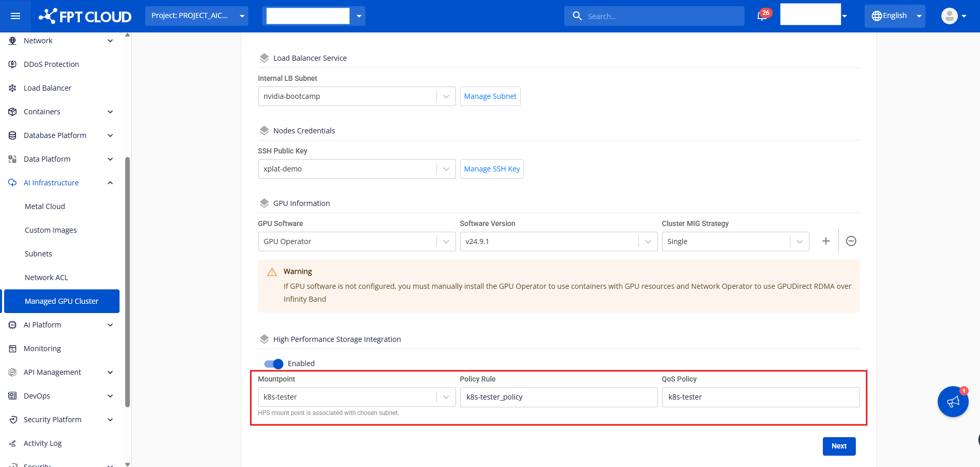
Task: Select Metal Cloud in sidebar
Action: point(45,206)
